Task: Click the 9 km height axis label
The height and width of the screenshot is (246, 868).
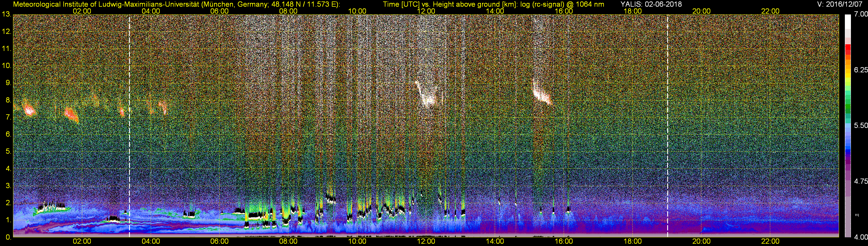Action: (x=8, y=83)
